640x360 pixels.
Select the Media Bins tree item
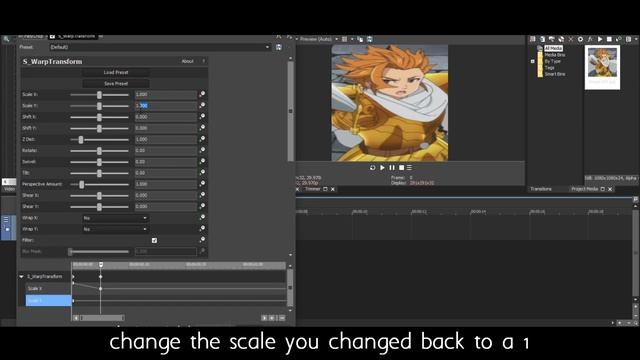[555, 55]
